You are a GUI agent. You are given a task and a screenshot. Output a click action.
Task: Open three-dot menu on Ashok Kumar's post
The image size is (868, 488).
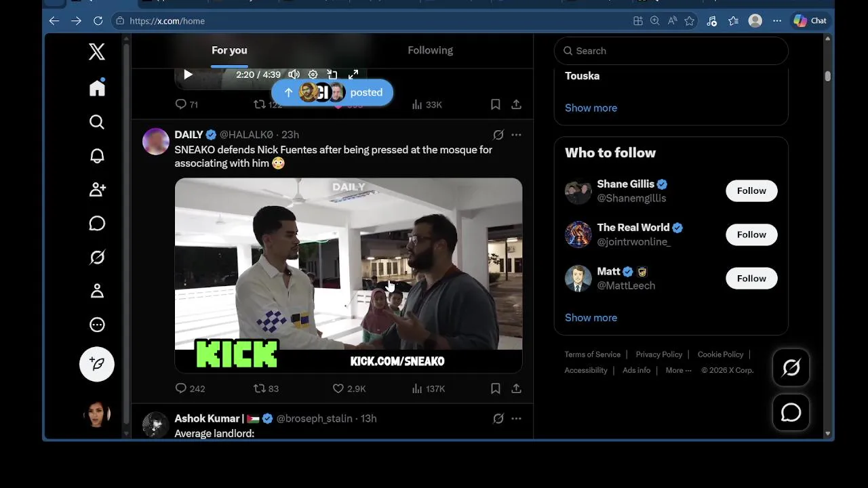(x=516, y=419)
